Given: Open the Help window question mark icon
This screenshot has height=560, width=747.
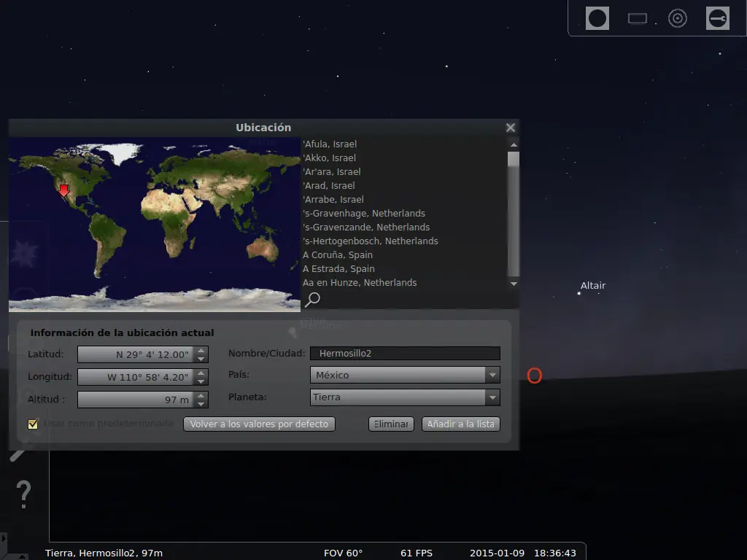Looking at the screenshot, I should [x=23, y=494].
